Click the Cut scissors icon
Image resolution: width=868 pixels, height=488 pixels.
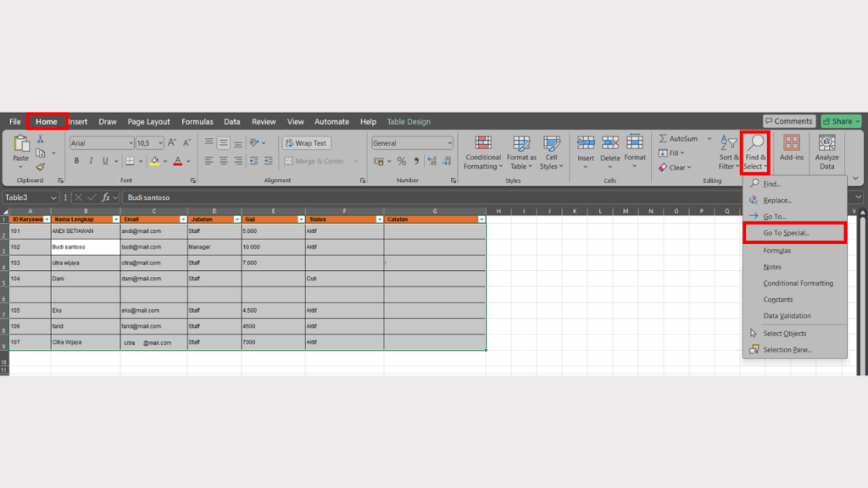(40, 139)
